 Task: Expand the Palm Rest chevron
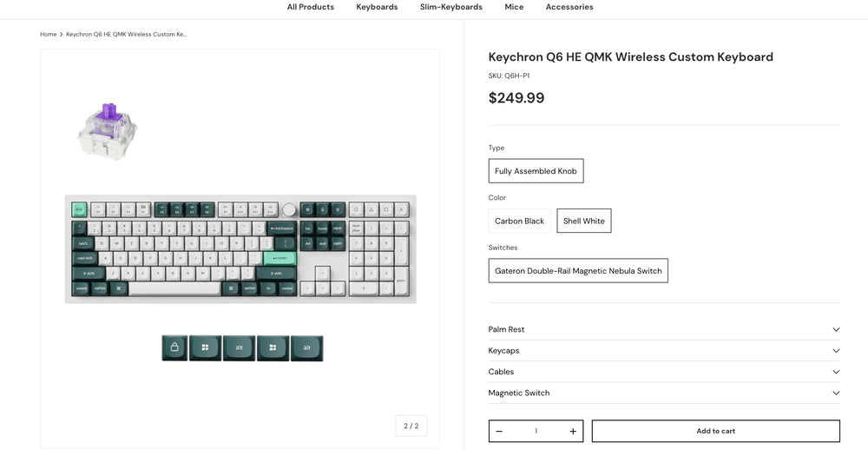(836, 329)
